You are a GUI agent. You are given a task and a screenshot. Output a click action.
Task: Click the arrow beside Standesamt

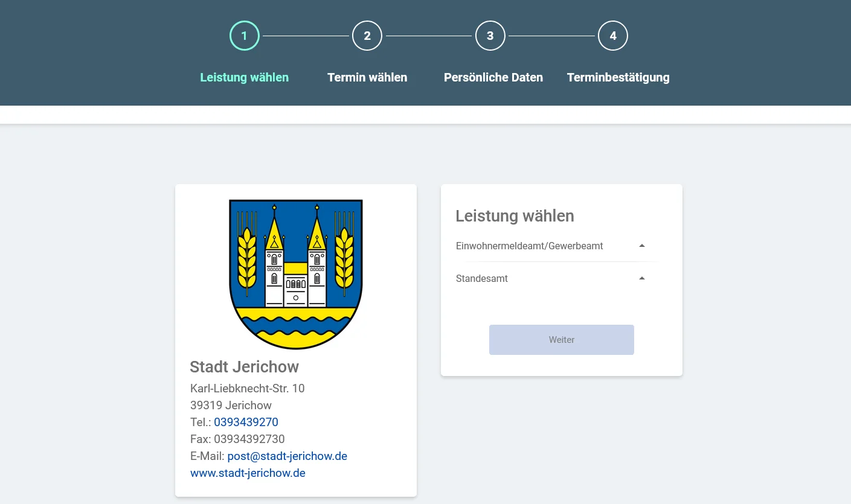[x=642, y=278]
